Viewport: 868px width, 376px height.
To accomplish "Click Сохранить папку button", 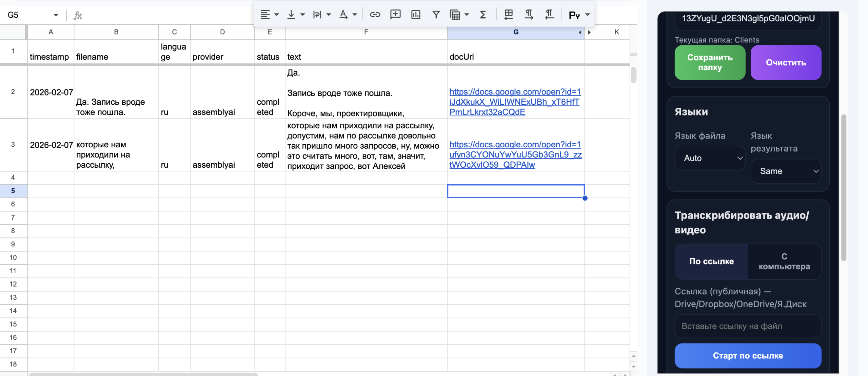I will pos(710,62).
